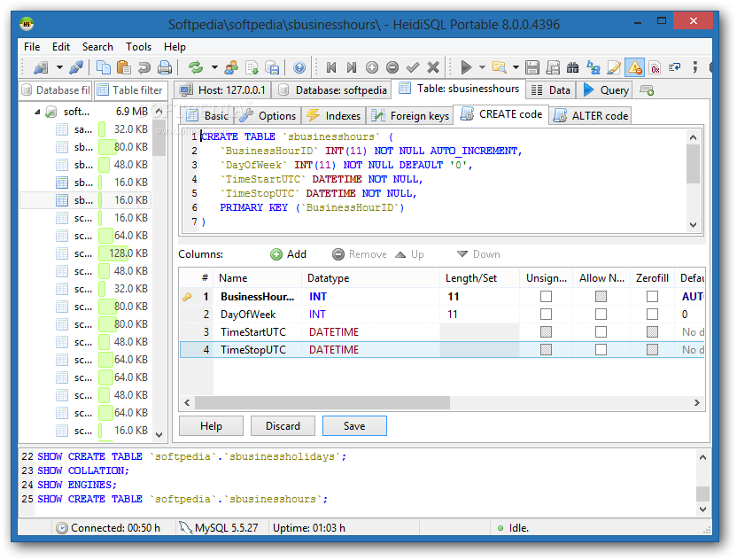Click the Database filter input field
The width and height of the screenshot is (737, 560).
point(56,90)
